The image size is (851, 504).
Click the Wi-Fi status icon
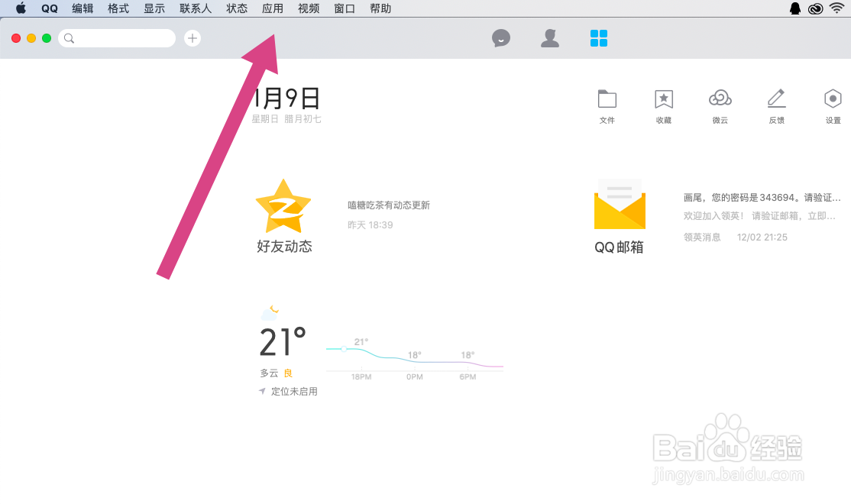click(x=837, y=8)
